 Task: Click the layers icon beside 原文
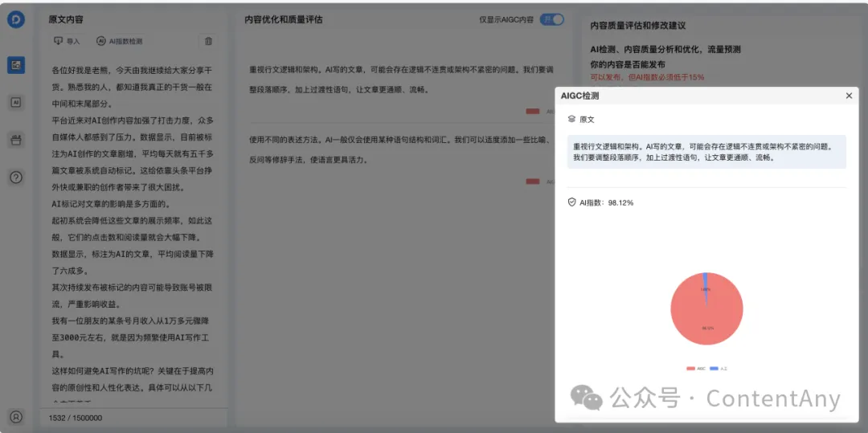[x=571, y=119]
